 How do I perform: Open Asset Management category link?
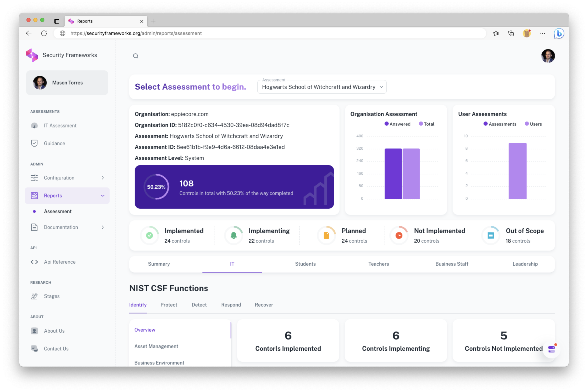(x=156, y=346)
